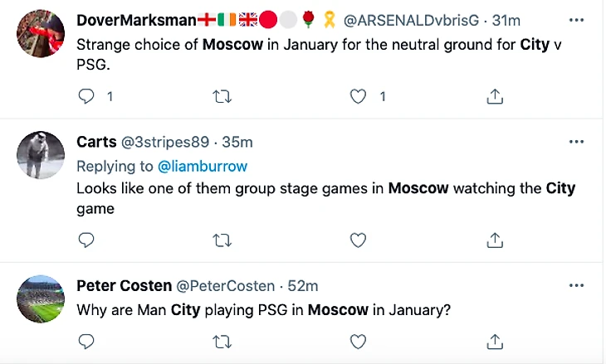Reply to Carts' tweet
This screenshot has width=606, height=364.
tap(86, 240)
